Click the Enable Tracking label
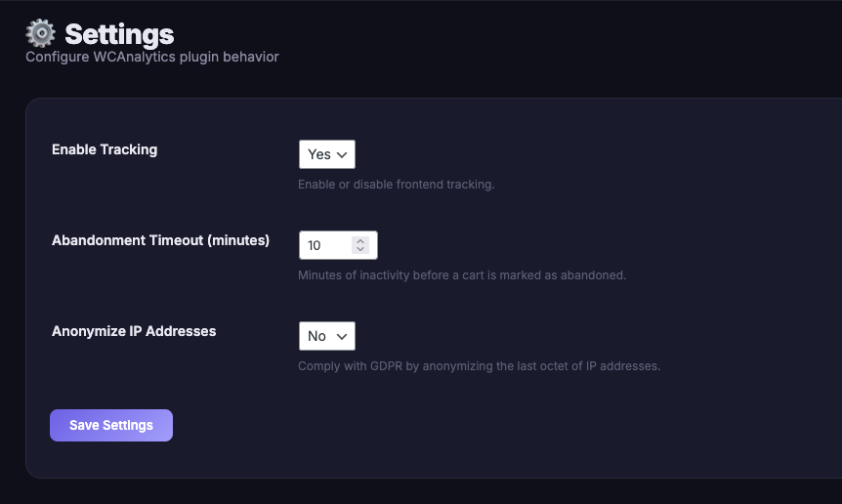Image resolution: width=842 pixels, height=504 pixels. click(105, 149)
